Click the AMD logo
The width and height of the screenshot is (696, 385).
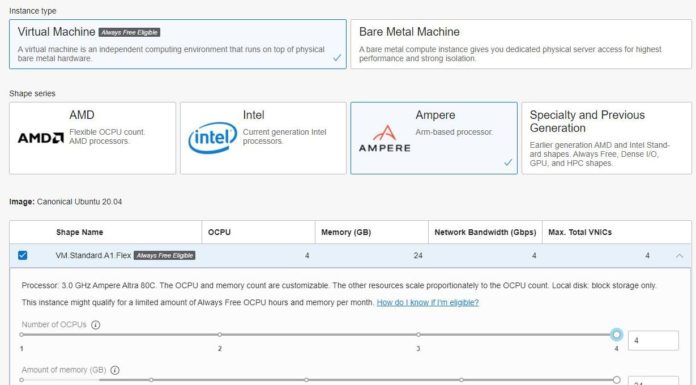(41, 138)
